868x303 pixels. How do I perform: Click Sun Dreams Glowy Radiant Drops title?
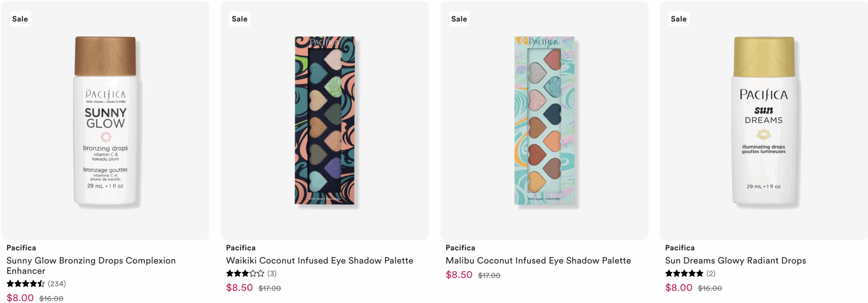[x=735, y=260]
